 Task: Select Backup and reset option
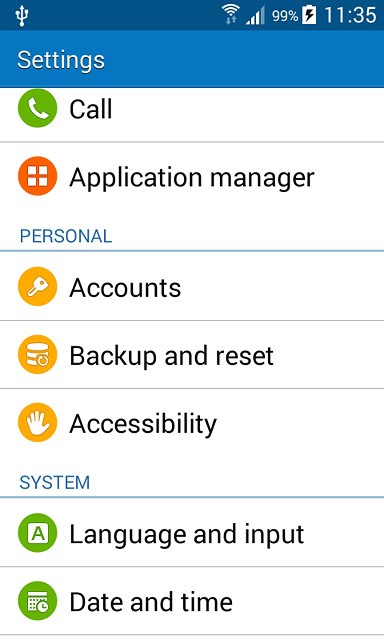pos(192,355)
